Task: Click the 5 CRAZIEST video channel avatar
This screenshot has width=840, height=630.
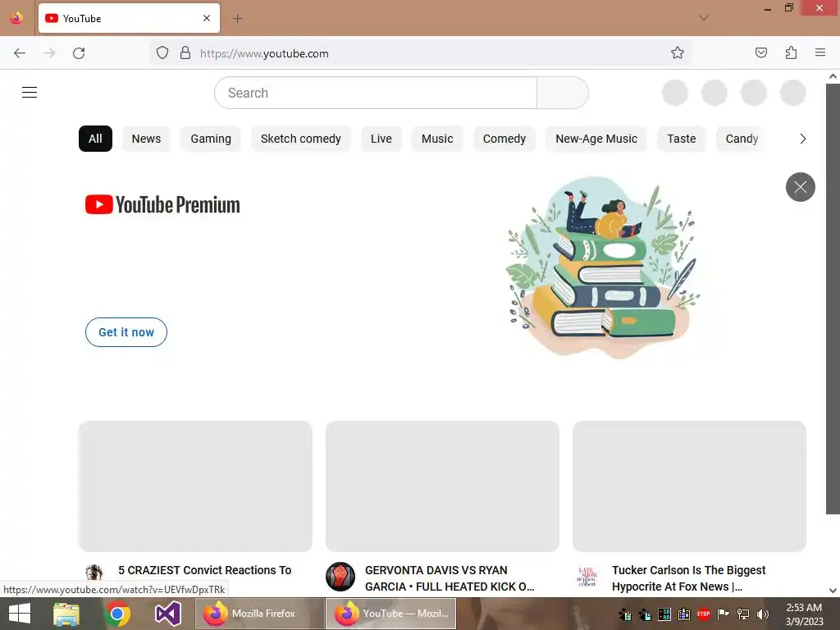Action: click(94, 572)
